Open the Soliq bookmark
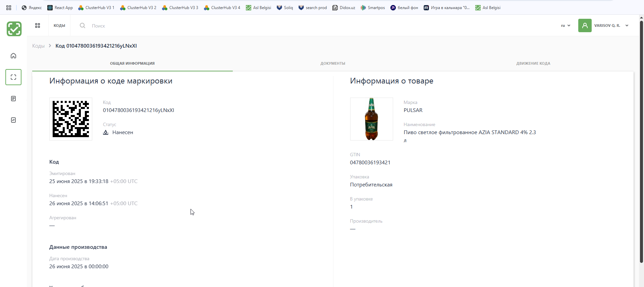The height and width of the screenshot is (287, 644). [285, 8]
